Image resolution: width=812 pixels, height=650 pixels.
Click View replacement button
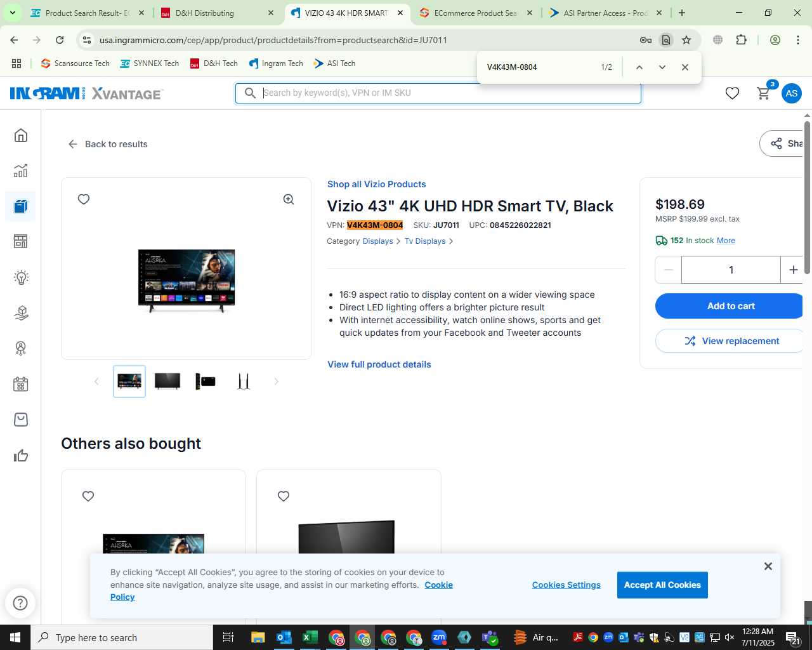(731, 341)
